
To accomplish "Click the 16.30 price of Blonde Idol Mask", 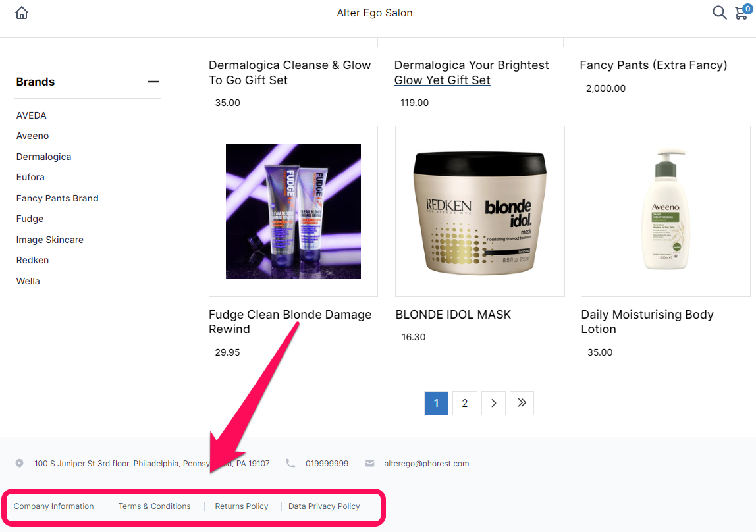I will (414, 337).
